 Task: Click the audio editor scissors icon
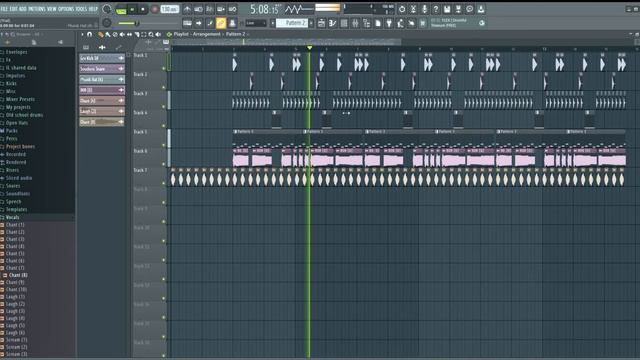click(x=413, y=9)
